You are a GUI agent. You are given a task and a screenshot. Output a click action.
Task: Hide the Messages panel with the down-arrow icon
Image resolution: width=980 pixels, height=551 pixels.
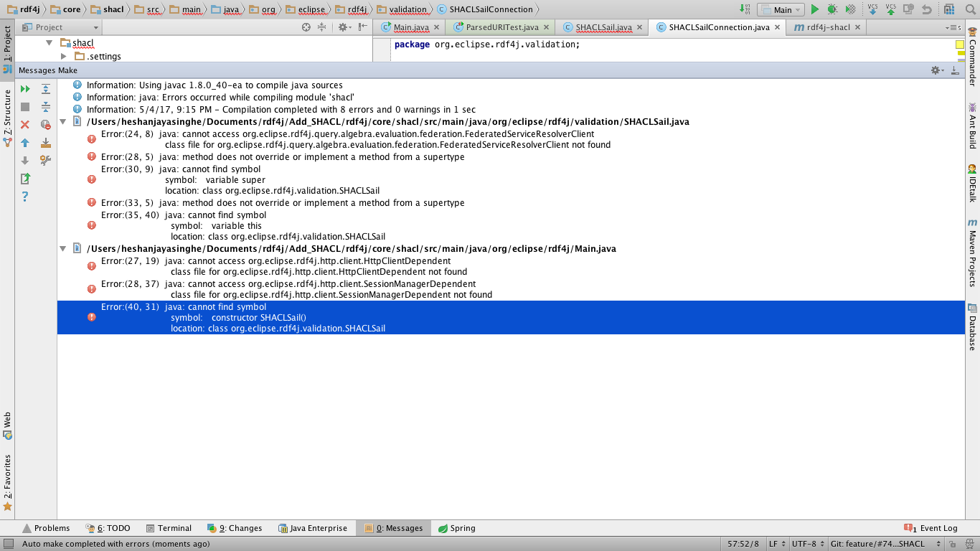[955, 70]
